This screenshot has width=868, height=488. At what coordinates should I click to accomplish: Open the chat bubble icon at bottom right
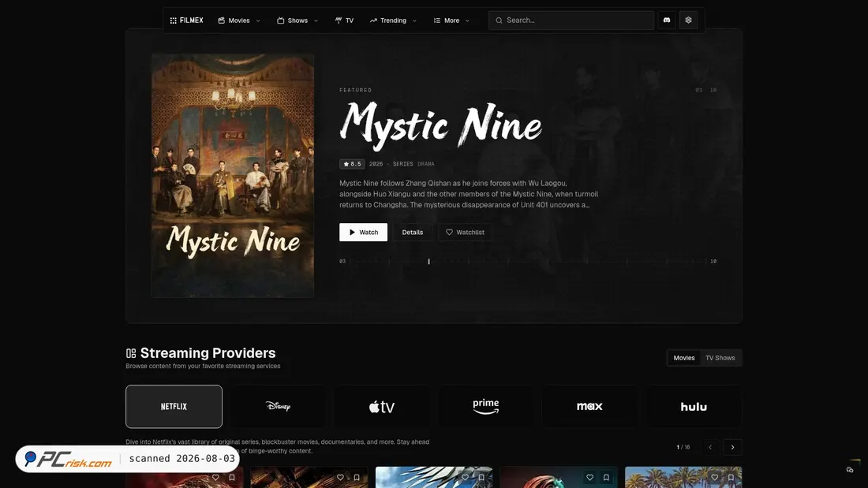850,470
